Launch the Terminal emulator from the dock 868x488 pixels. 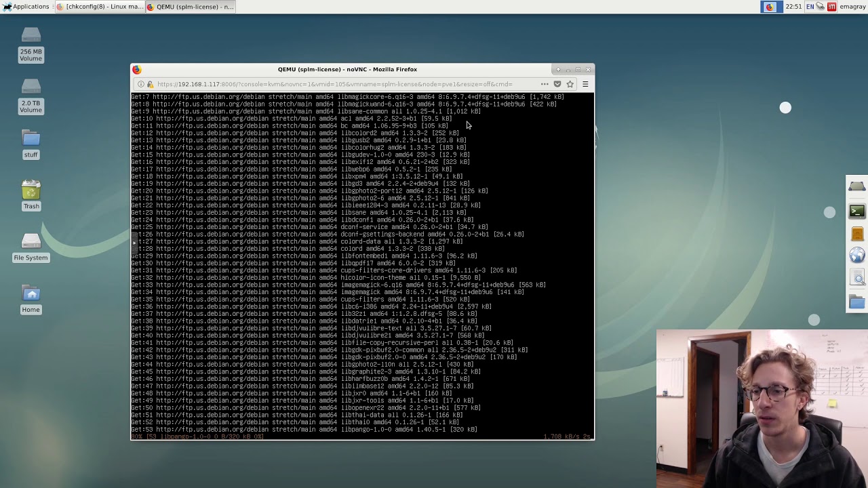857,211
